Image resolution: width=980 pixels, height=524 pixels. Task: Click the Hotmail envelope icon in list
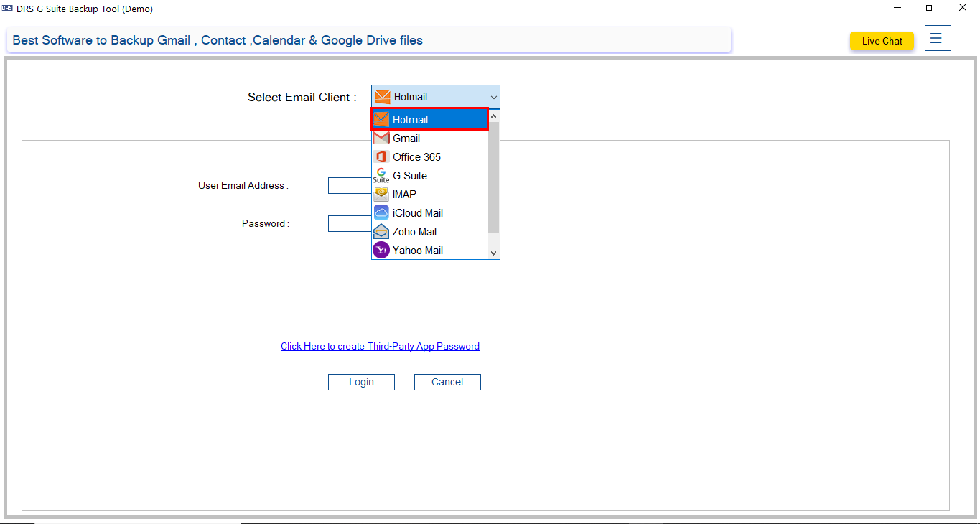coord(381,120)
